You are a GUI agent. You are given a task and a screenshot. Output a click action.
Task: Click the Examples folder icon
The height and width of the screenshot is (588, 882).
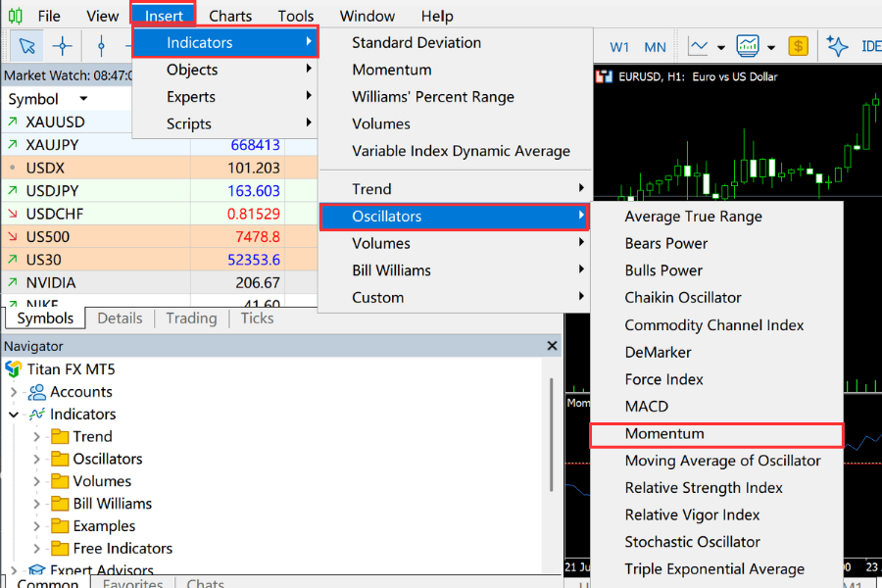tap(60, 525)
